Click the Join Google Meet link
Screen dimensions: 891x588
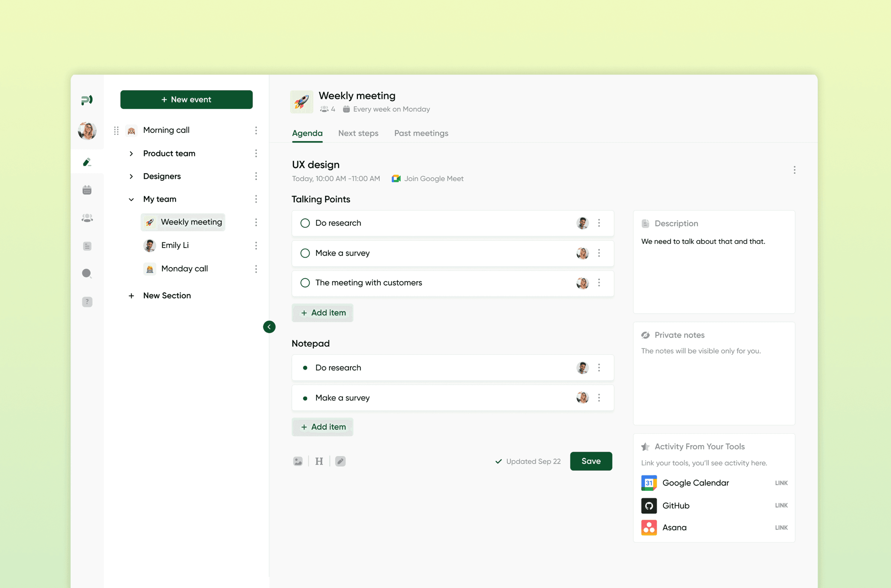tap(434, 179)
